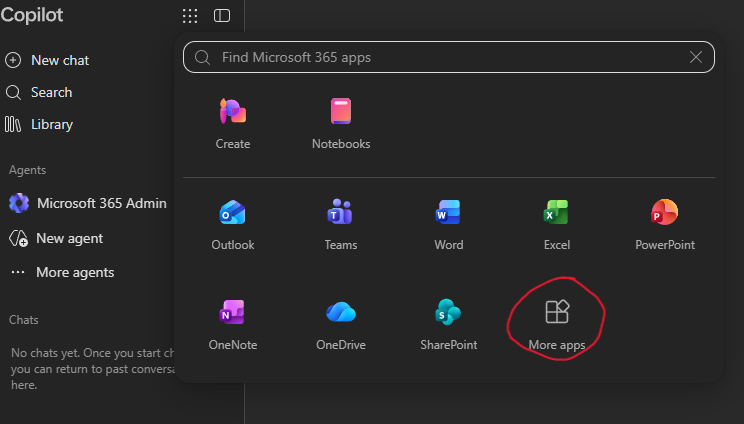Click the No chats yet message
Viewport: 744px width, 424px height.
[x=93, y=369]
